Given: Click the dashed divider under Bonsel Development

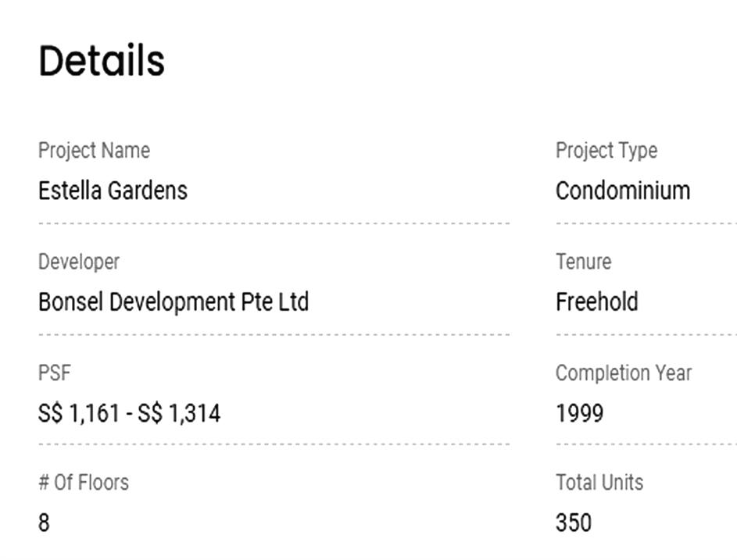Looking at the screenshot, I should 274,335.
